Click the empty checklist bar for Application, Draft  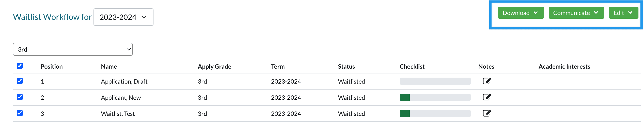[435, 81]
